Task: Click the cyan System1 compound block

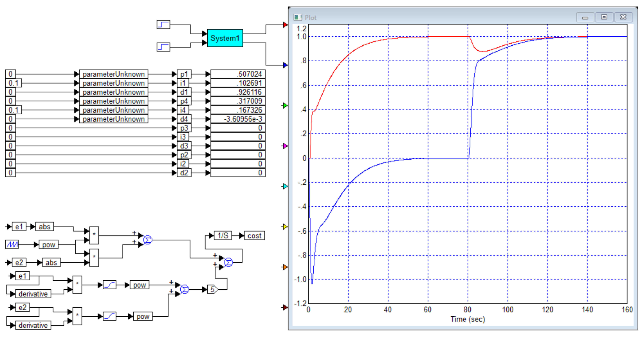Action: coord(225,38)
